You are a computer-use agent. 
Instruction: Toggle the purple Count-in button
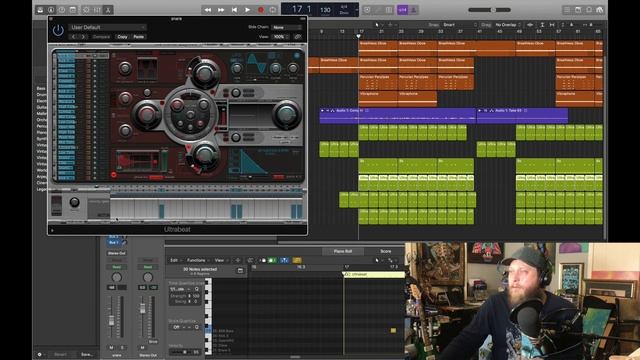coord(402,10)
